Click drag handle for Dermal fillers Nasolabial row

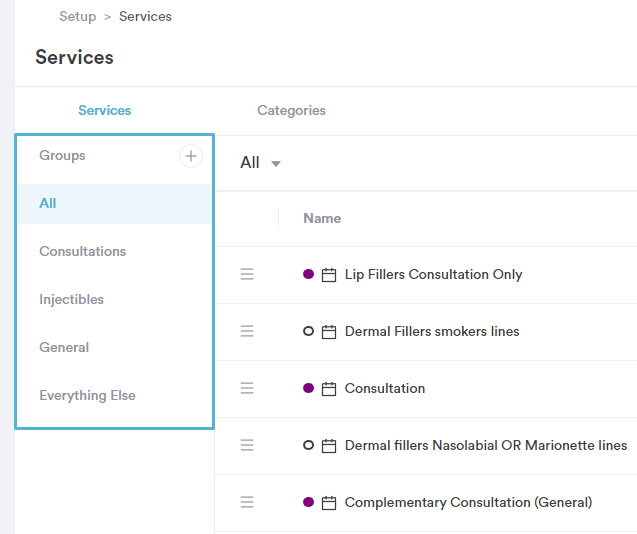pos(247,445)
